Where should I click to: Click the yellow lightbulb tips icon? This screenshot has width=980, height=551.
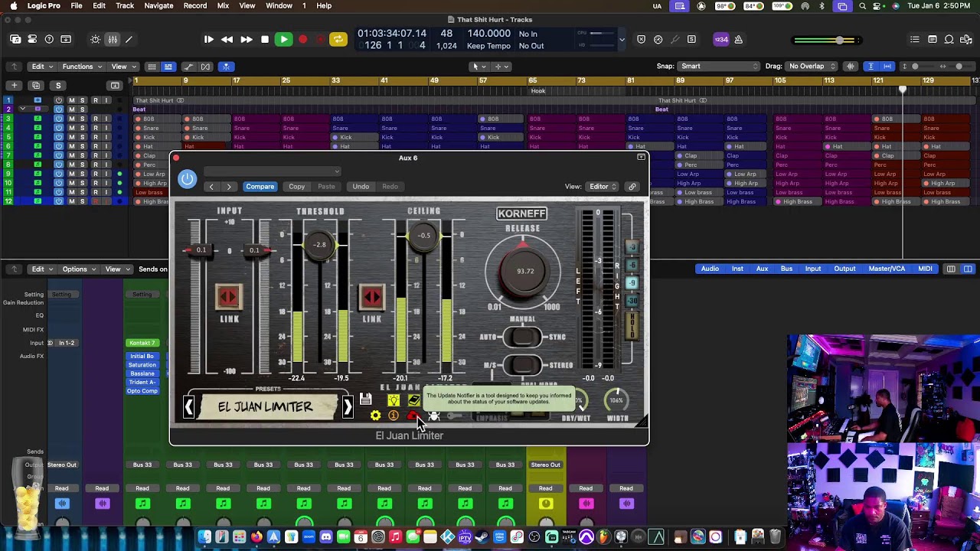click(394, 399)
